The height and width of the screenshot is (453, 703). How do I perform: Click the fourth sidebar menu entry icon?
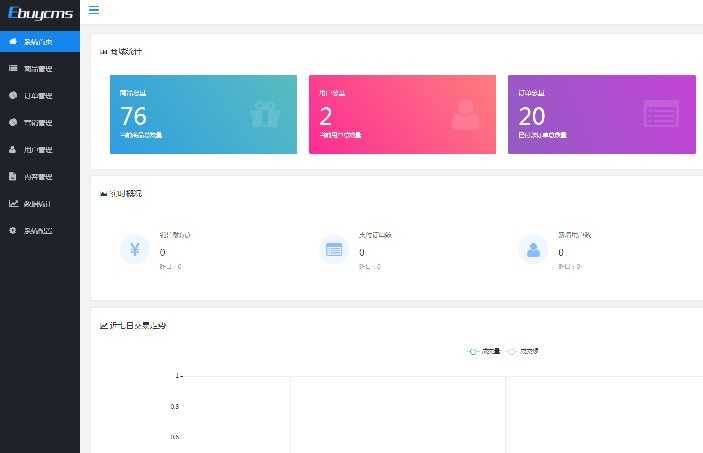pyautogui.click(x=13, y=122)
